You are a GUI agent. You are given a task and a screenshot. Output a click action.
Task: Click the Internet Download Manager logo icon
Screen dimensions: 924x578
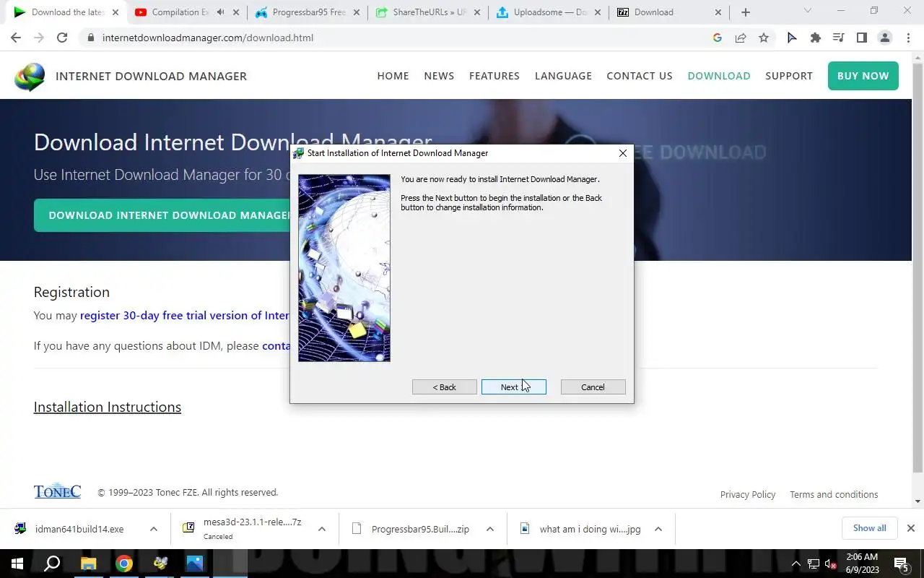tap(30, 77)
